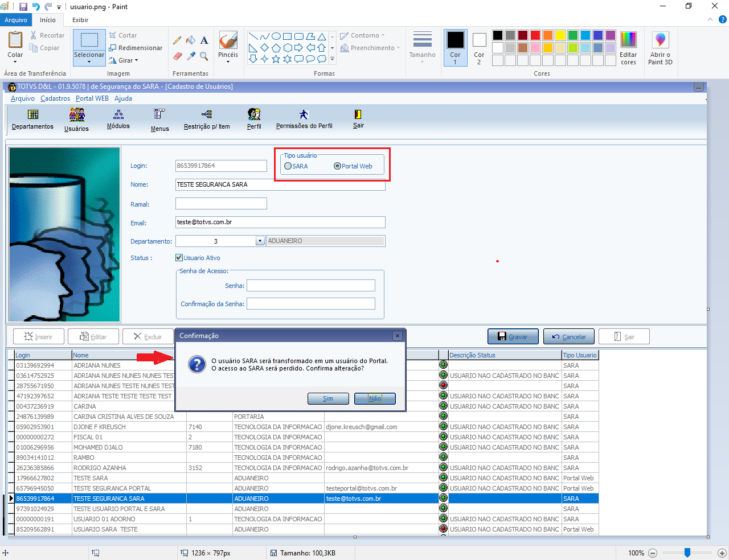Click the Colar clipboard icon
The height and width of the screenshot is (560, 729).
(15, 40)
